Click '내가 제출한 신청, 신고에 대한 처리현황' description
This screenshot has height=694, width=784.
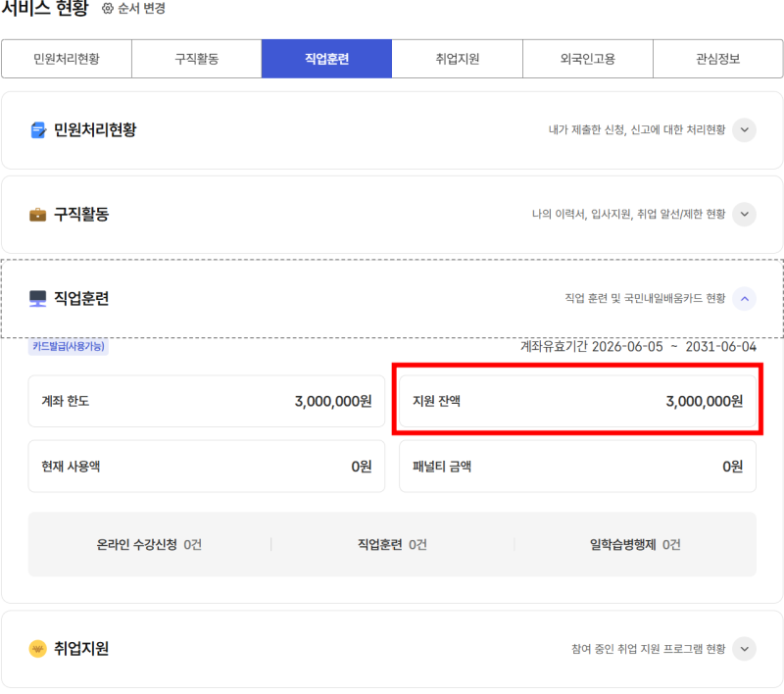637,130
